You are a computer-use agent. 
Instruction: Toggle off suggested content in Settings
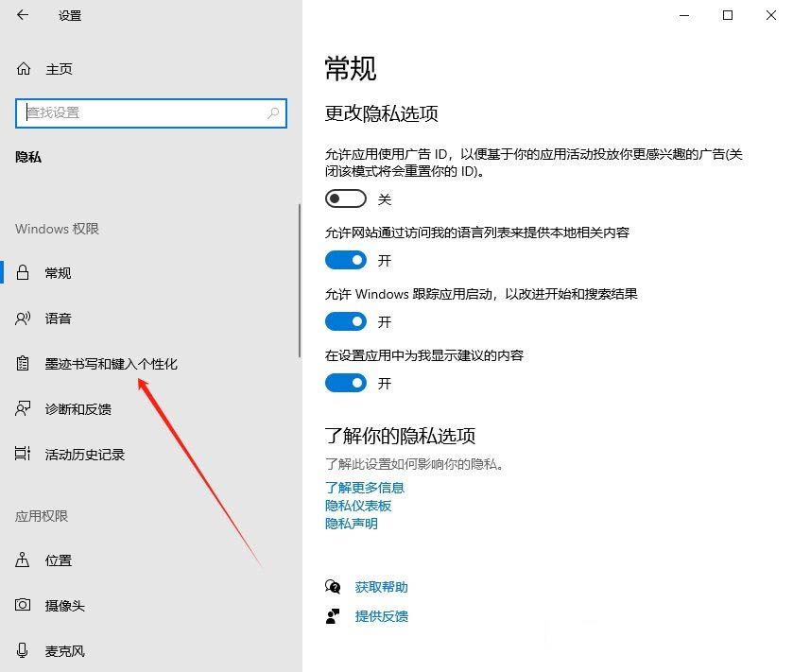[x=345, y=383]
